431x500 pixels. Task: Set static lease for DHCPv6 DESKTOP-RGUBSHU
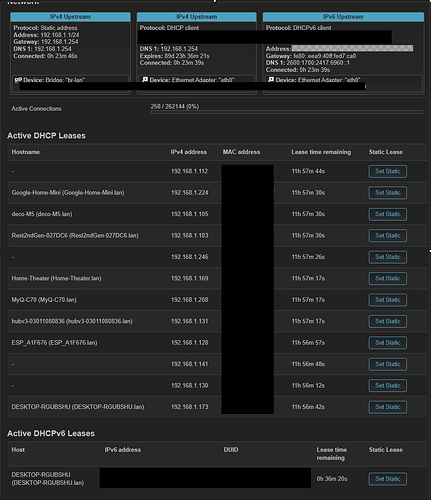(x=388, y=479)
